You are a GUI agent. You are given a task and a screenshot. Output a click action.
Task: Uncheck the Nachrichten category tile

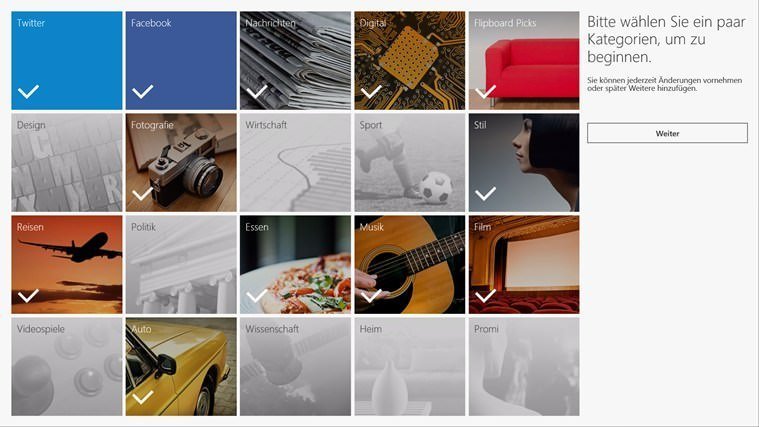[295, 61]
